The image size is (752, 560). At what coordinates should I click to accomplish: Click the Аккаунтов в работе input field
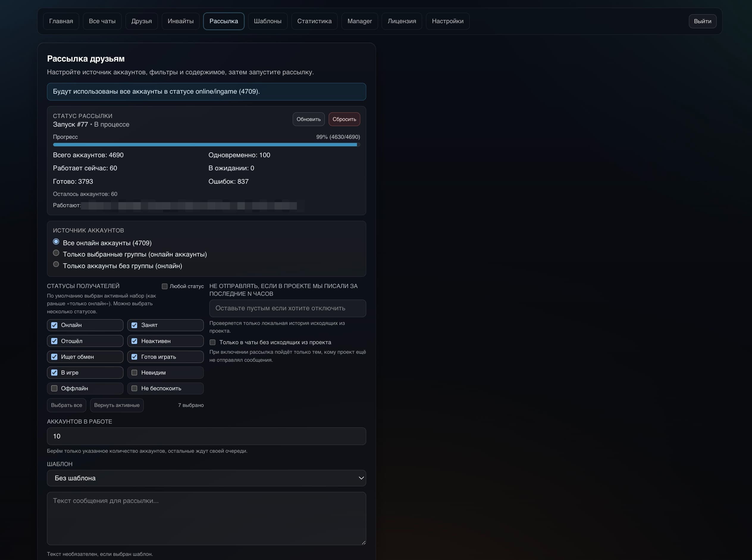[206, 436]
